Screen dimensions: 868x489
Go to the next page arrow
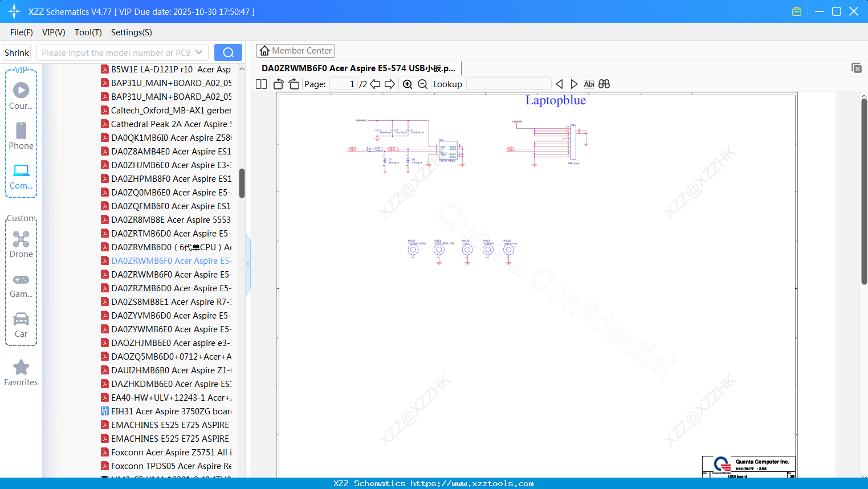[390, 84]
